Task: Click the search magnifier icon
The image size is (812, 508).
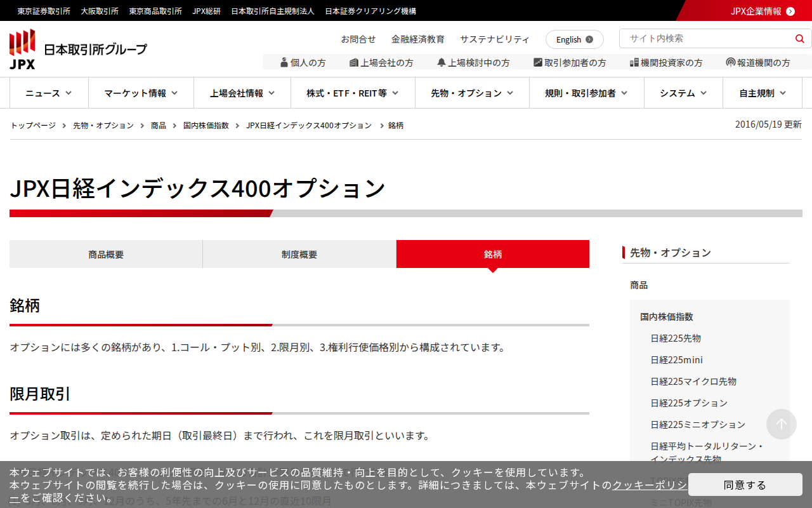Action: [799, 39]
